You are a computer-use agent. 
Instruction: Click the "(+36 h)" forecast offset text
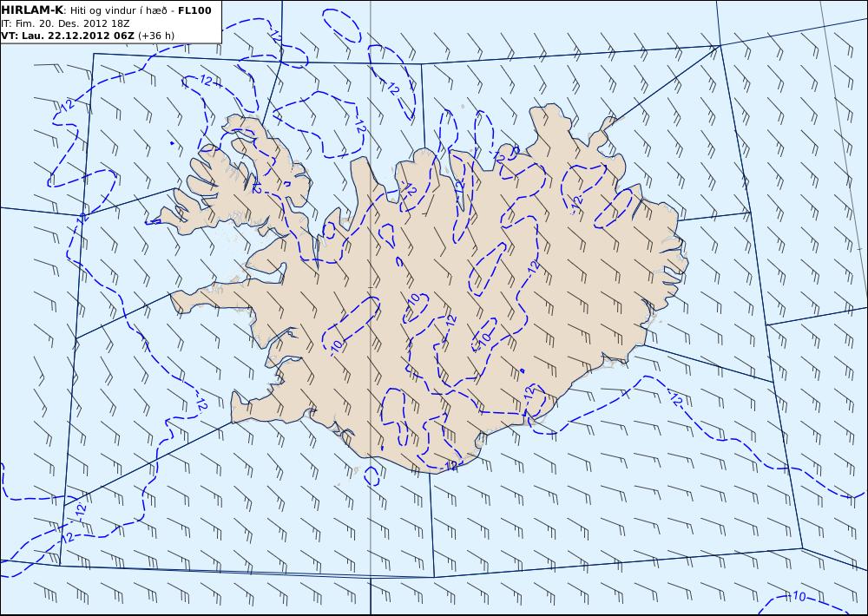point(156,36)
